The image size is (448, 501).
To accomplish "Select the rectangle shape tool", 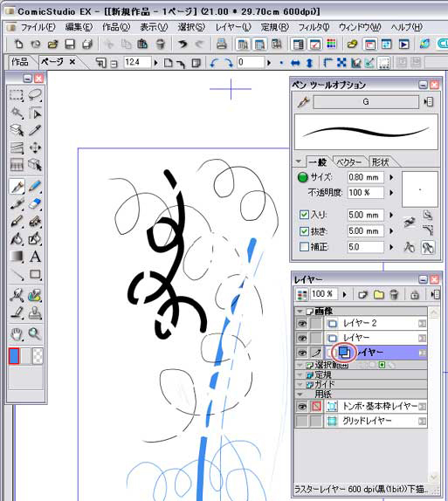I will click(x=35, y=274).
